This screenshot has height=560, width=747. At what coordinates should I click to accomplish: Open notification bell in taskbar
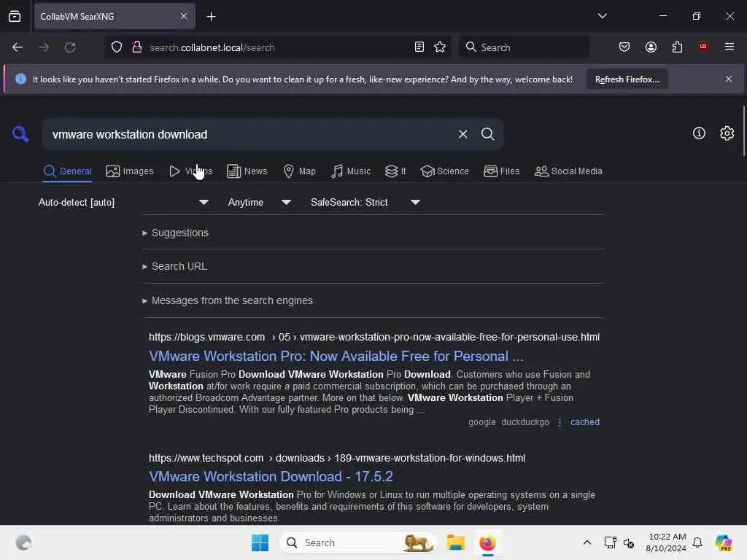pyautogui.click(x=697, y=542)
